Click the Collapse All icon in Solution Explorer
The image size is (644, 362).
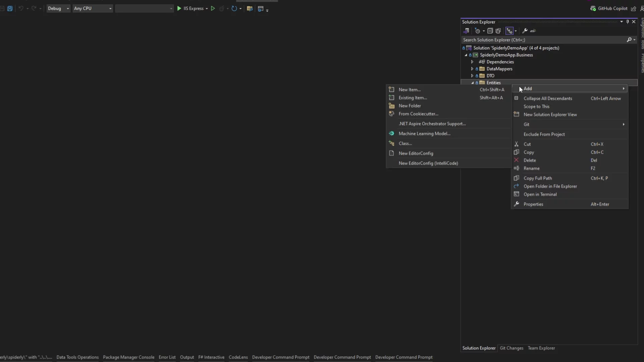tap(490, 31)
